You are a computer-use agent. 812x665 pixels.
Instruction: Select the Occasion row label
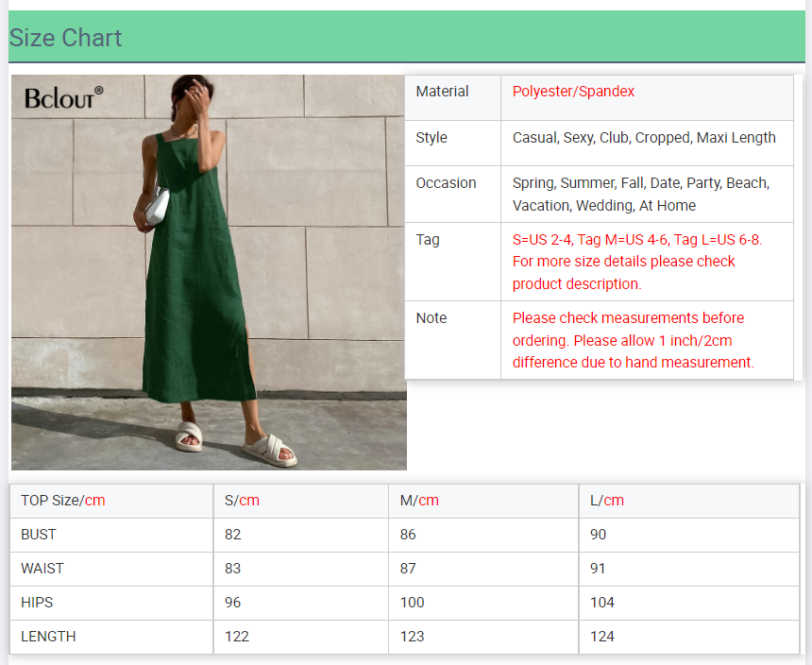point(446,183)
